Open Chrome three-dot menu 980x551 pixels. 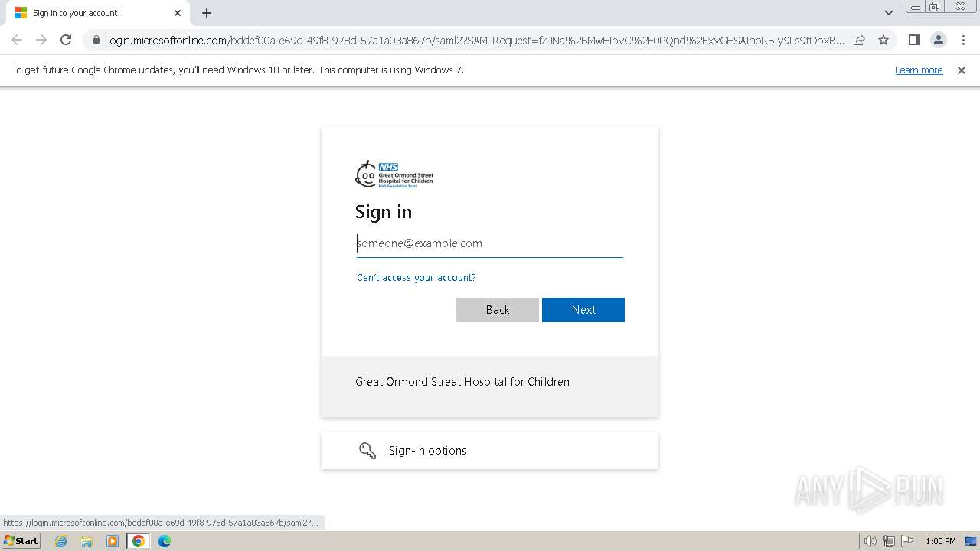[962, 40]
